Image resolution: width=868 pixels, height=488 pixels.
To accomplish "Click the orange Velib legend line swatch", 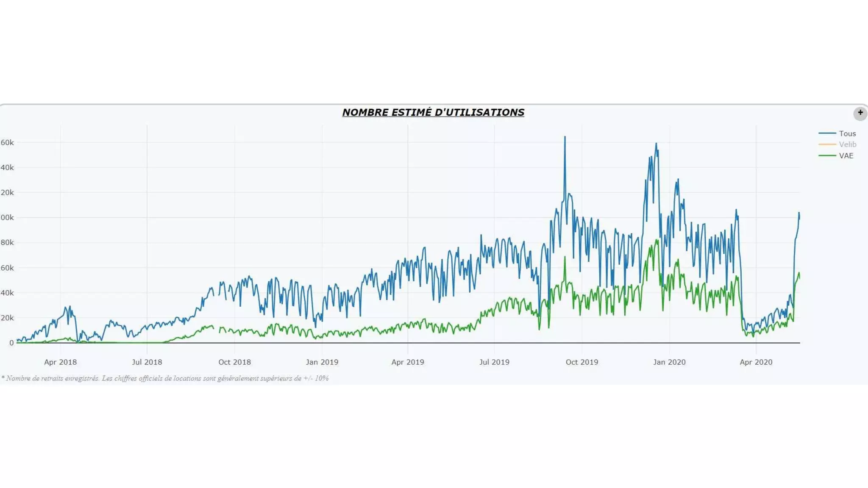I will [827, 144].
